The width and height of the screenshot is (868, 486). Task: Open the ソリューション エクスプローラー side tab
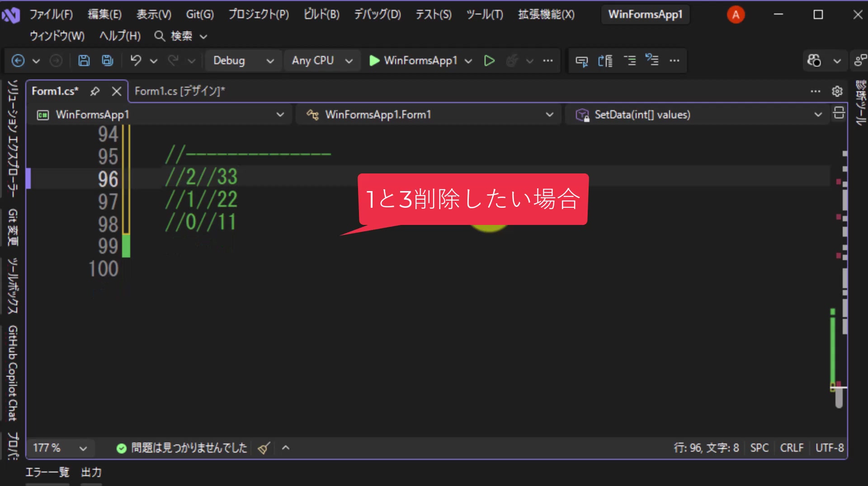click(x=13, y=139)
